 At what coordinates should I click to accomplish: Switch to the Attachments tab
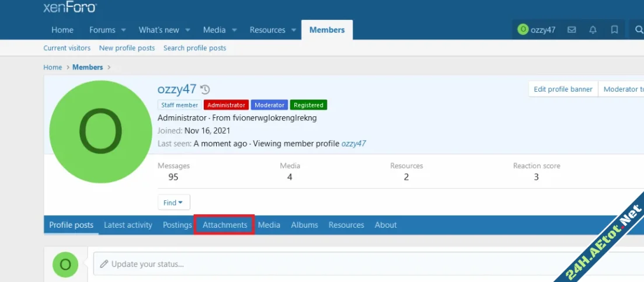(x=225, y=225)
